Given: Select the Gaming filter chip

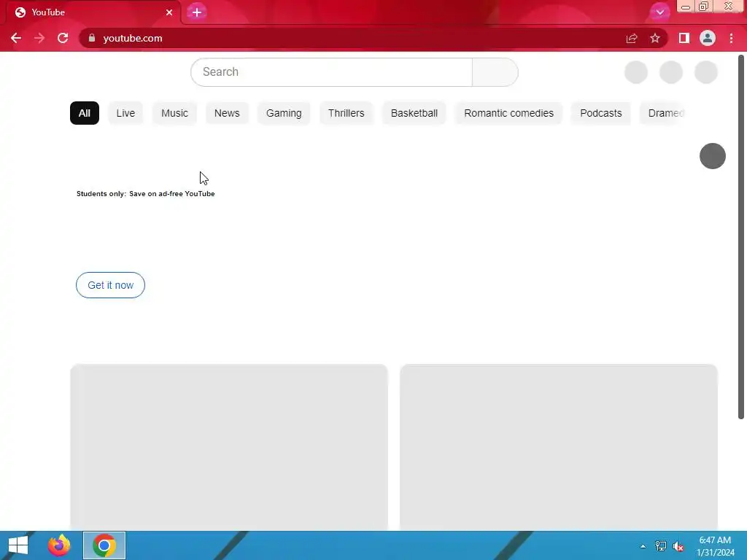Looking at the screenshot, I should click(x=284, y=113).
